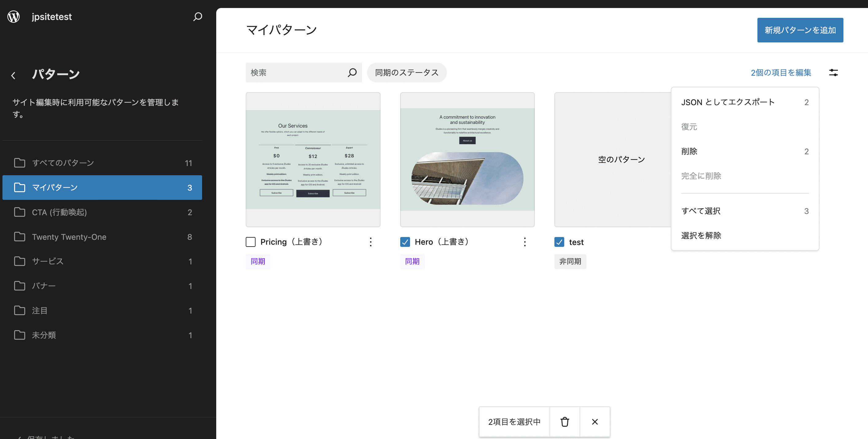The height and width of the screenshot is (439, 868).
Task: Select 完全に削除 in the menu
Action: [745, 176]
